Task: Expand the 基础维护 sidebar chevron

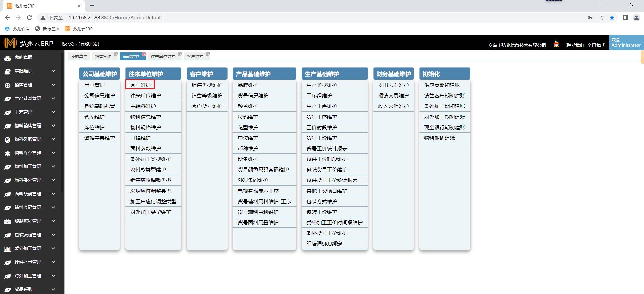Action: (x=53, y=71)
